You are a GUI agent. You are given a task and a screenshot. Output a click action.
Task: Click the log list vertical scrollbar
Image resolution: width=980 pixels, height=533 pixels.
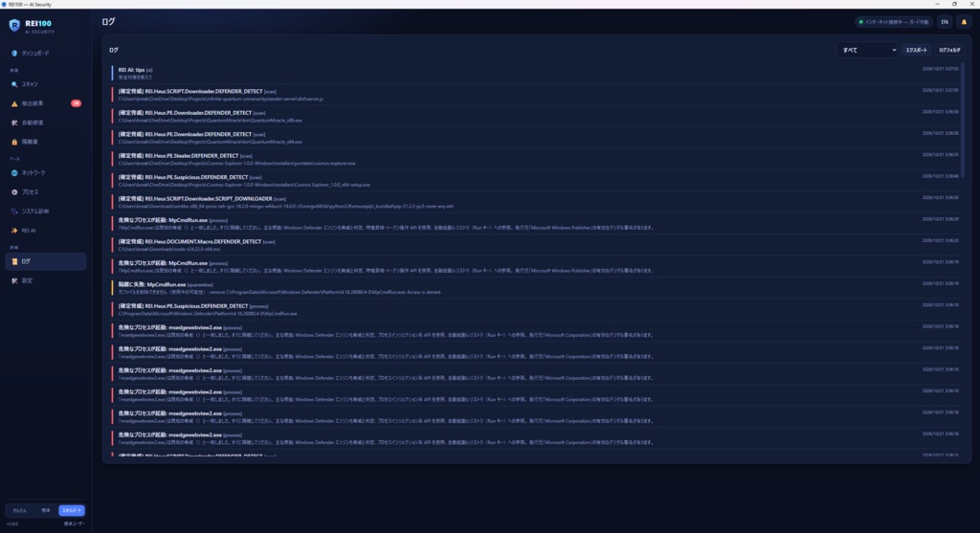(963, 119)
